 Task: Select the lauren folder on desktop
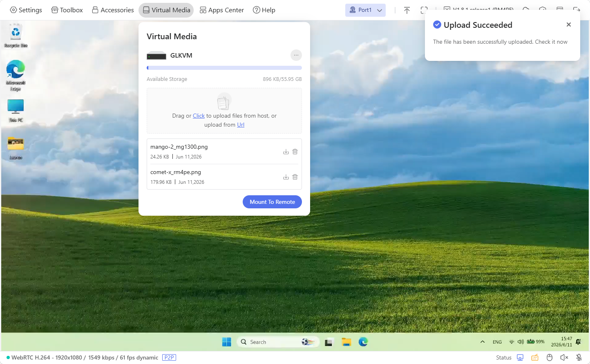click(16, 148)
